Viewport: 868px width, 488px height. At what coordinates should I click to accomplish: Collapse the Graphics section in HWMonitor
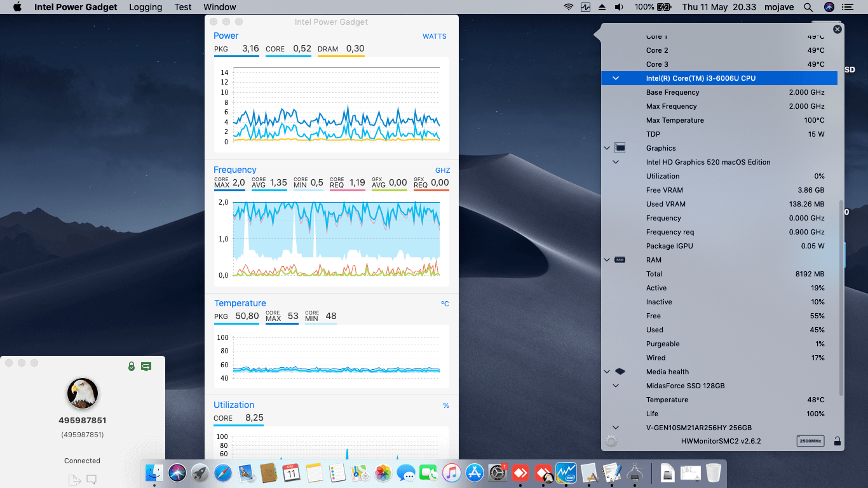tap(607, 148)
